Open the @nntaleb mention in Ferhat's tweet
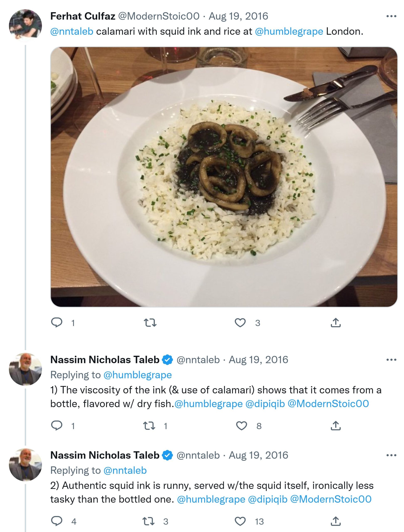This screenshot has width=404, height=532. (72, 32)
